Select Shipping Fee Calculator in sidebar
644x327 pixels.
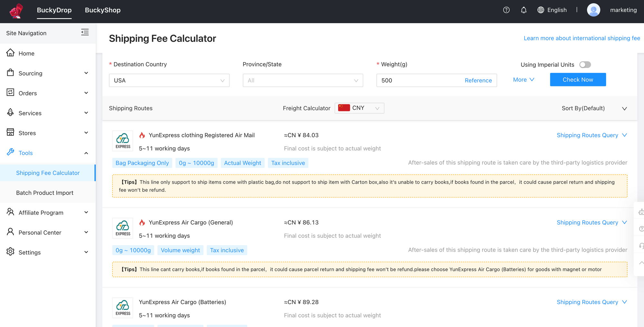click(48, 173)
